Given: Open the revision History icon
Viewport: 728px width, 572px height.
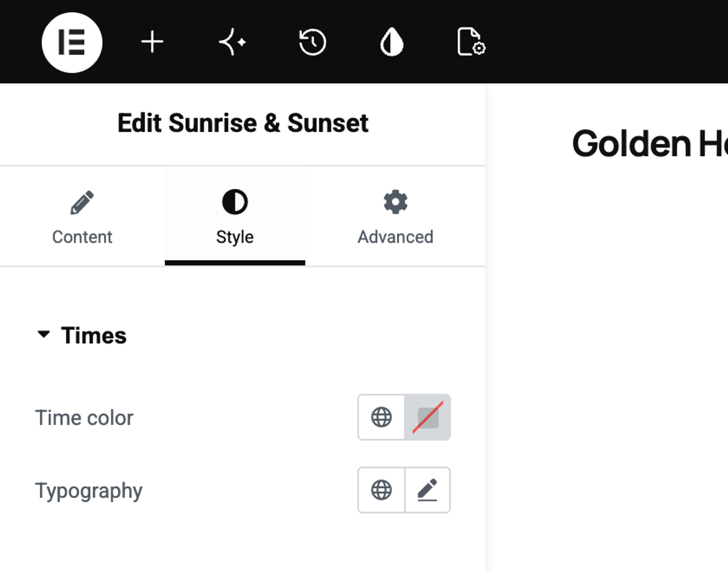Looking at the screenshot, I should click(x=312, y=42).
